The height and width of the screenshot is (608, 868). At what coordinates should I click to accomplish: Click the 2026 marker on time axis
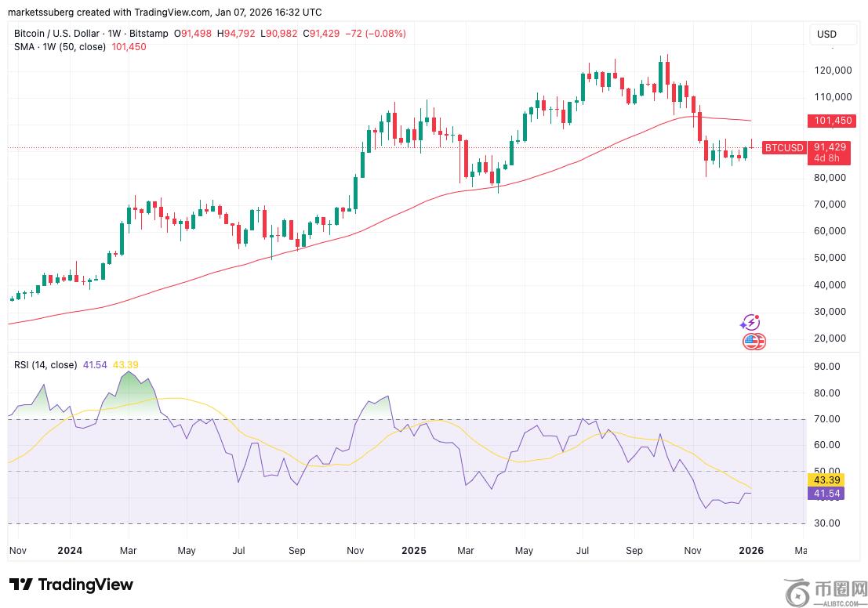(751, 551)
